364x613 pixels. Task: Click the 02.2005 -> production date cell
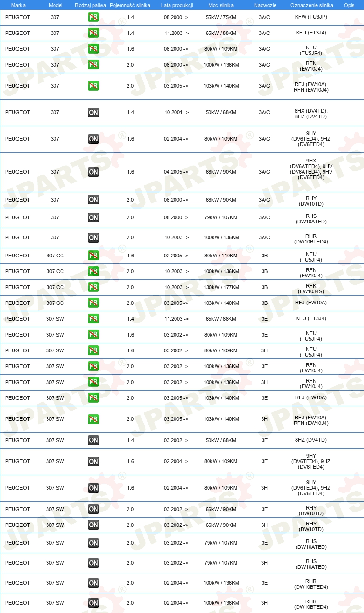pyautogui.click(x=176, y=256)
